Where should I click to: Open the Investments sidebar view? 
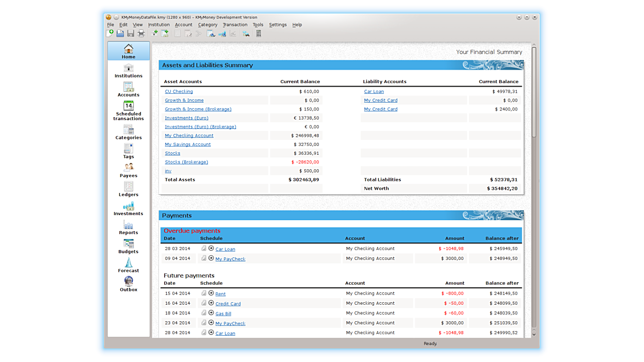click(x=128, y=208)
